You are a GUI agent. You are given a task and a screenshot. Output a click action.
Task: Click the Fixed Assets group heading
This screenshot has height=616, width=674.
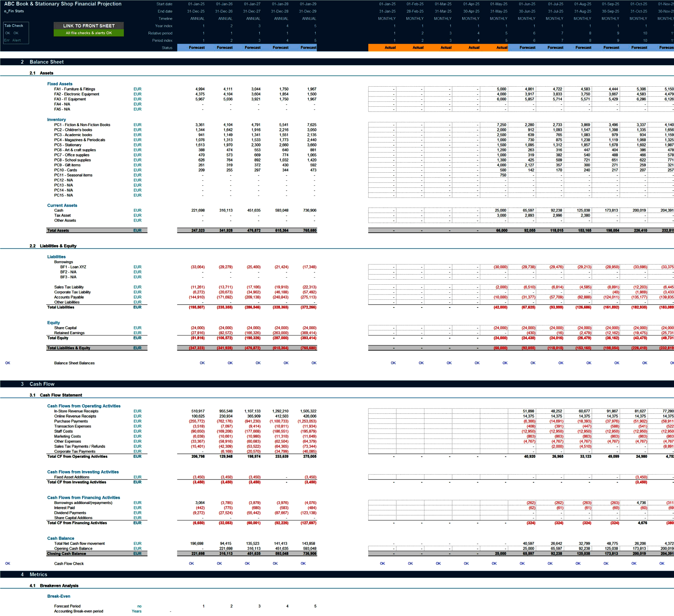click(x=60, y=84)
